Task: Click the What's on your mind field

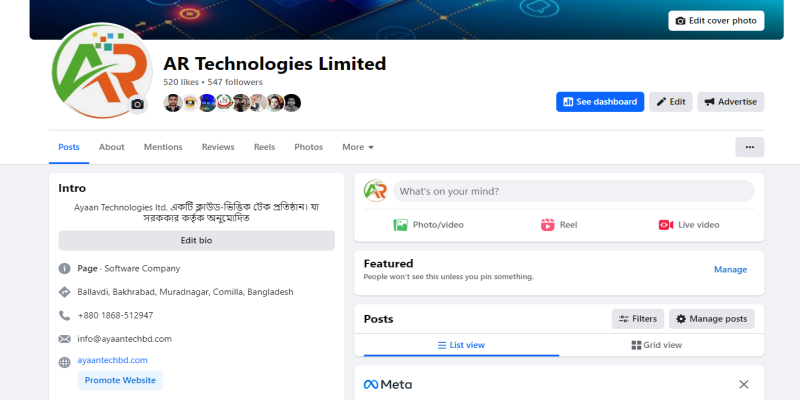Action: point(574,191)
